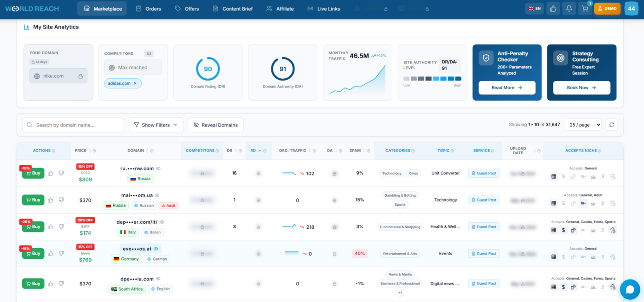Like the mai•••om.ua listing

pyautogui.click(x=51, y=200)
